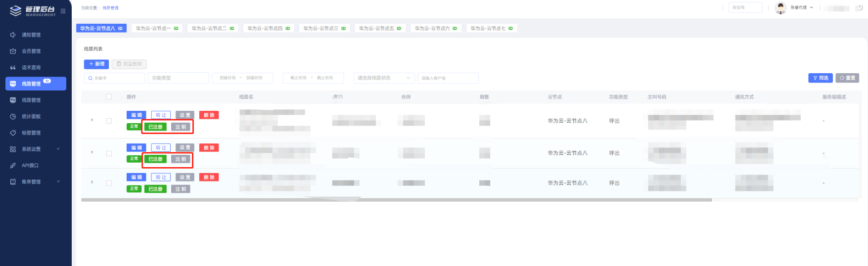
Task: Toggle the select-all checkbox in table header
Action: point(109,97)
